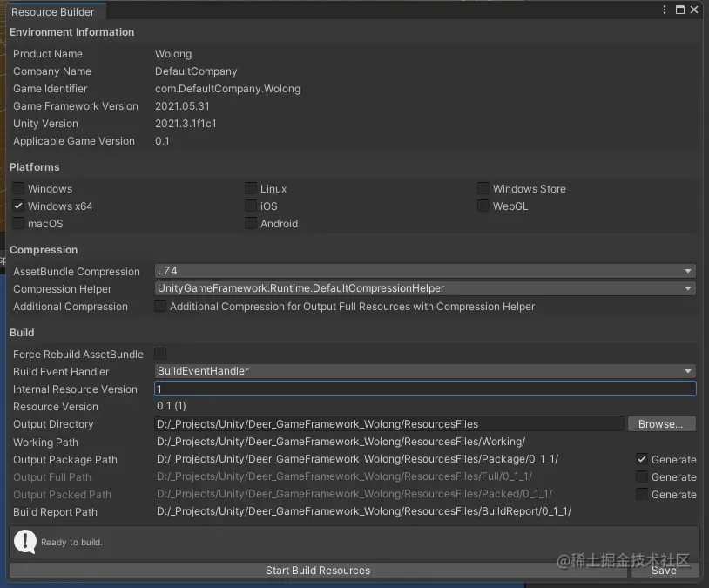Click the Output Packed Path value
Image resolution: width=709 pixels, height=588 pixels.
click(354, 494)
